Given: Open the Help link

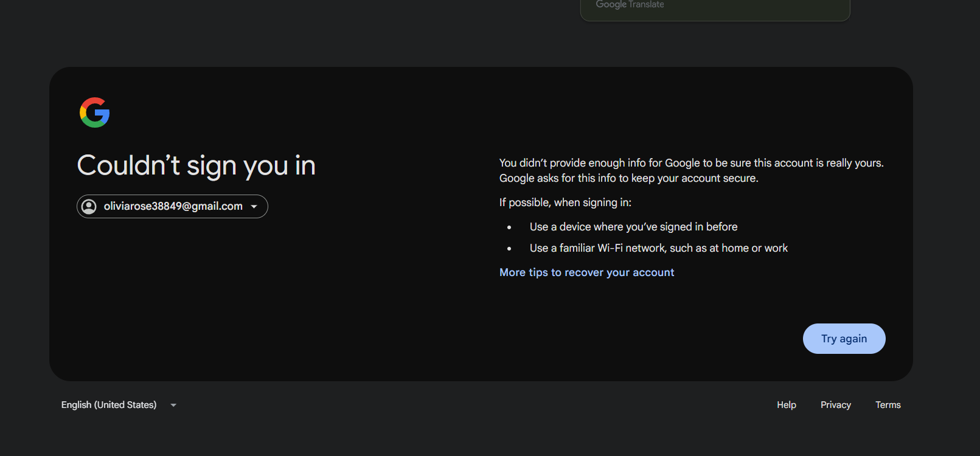Looking at the screenshot, I should coord(786,405).
